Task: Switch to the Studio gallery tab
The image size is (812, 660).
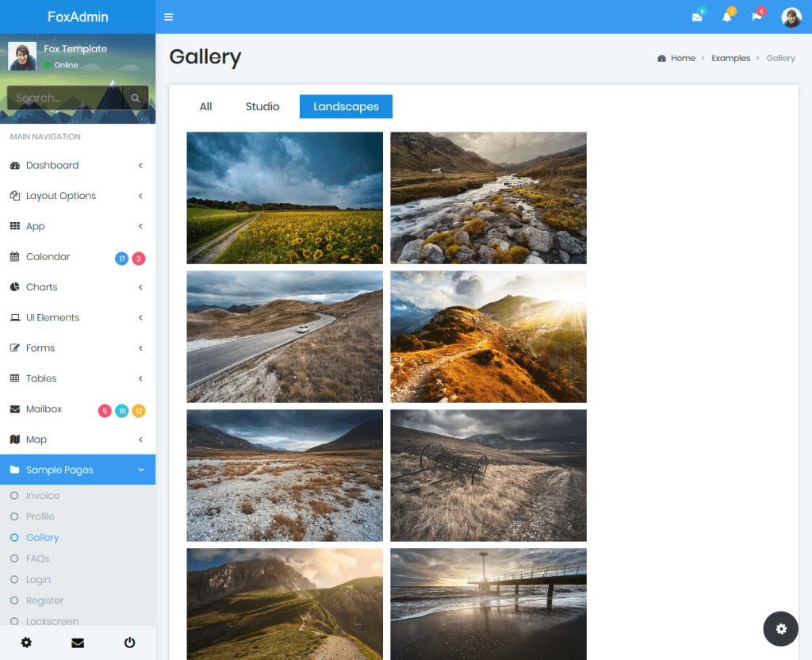Action: pyautogui.click(x=262, y=106)
